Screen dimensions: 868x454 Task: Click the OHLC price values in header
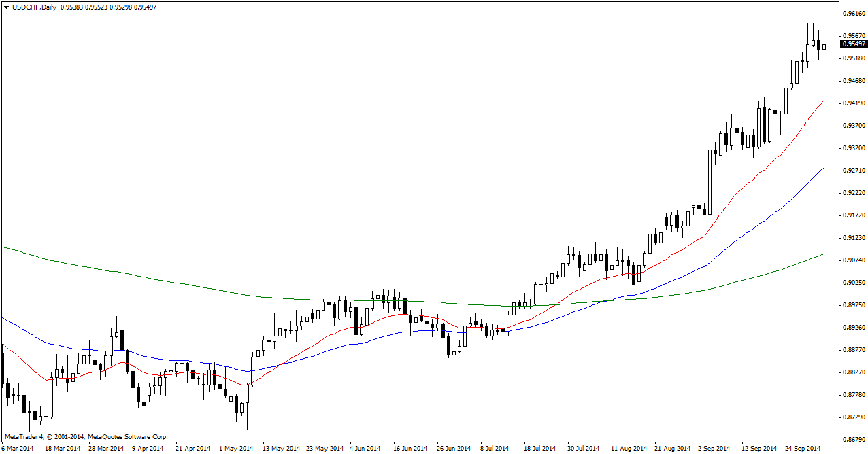(108, 7)
